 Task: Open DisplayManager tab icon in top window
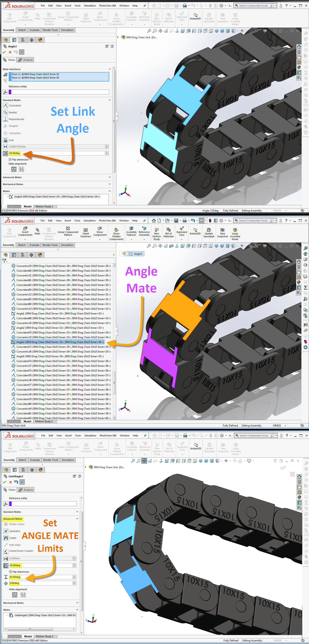click(40, 40)
